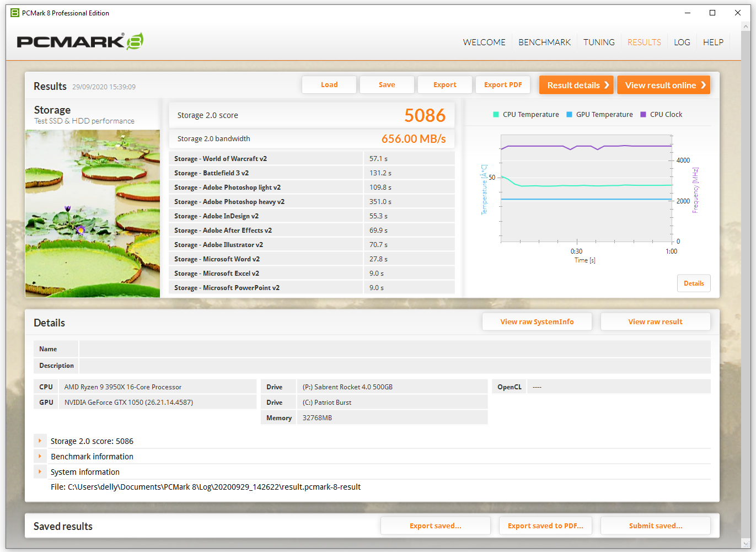Click the Patriot Burst drive value
The image size is (756, 552).
327,403
